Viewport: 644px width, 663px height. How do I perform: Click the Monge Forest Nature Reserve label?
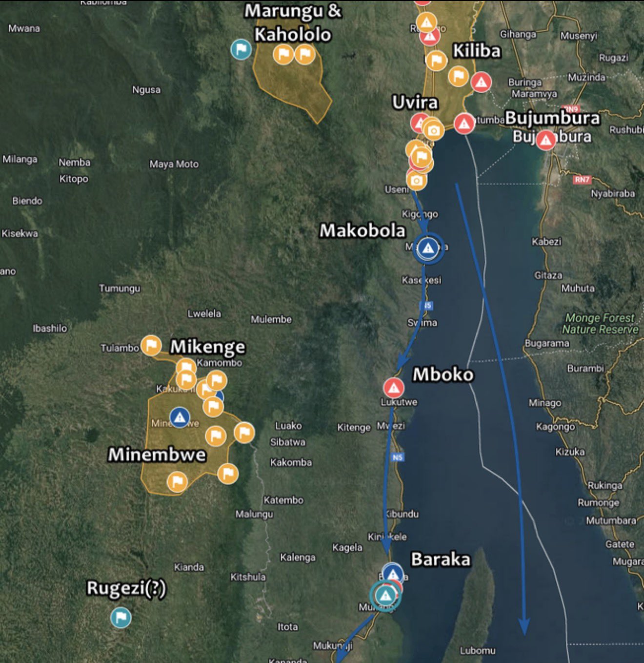tap(600, 324)
